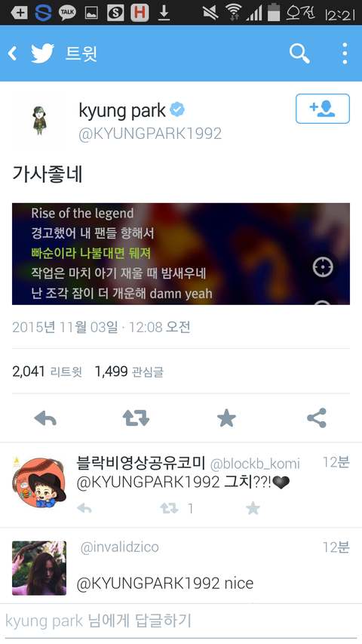
Task: Share the tweet using the share icon
Action: (317, 418)
